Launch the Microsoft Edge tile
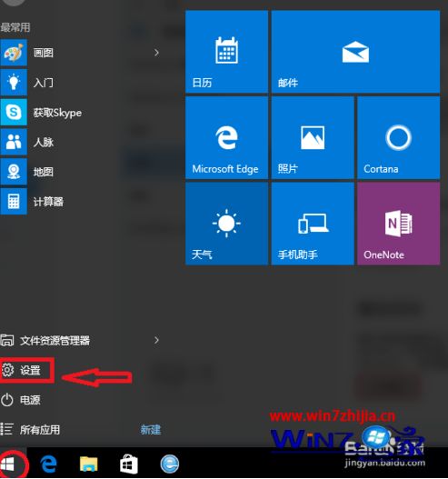448x479 pixels. 226,137
